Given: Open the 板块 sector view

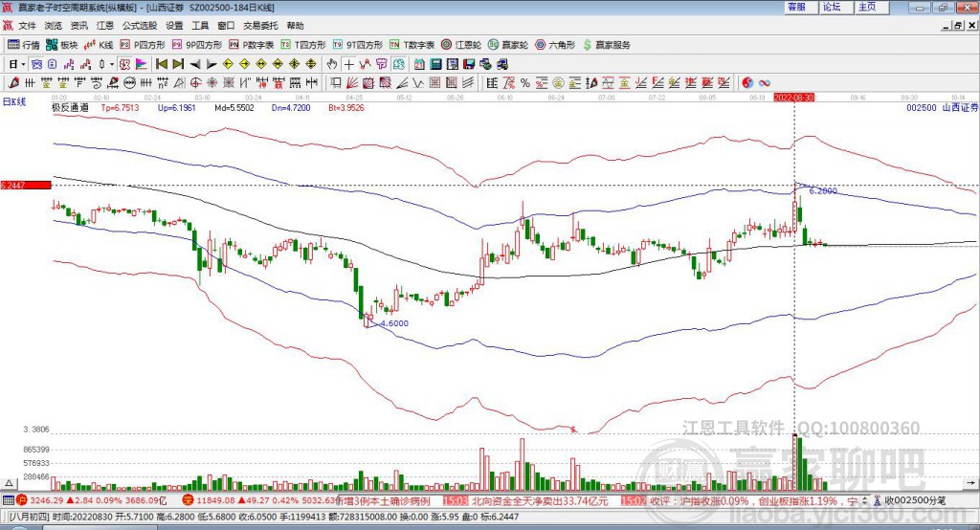Looking at the screenshot, I should point(62,44).
